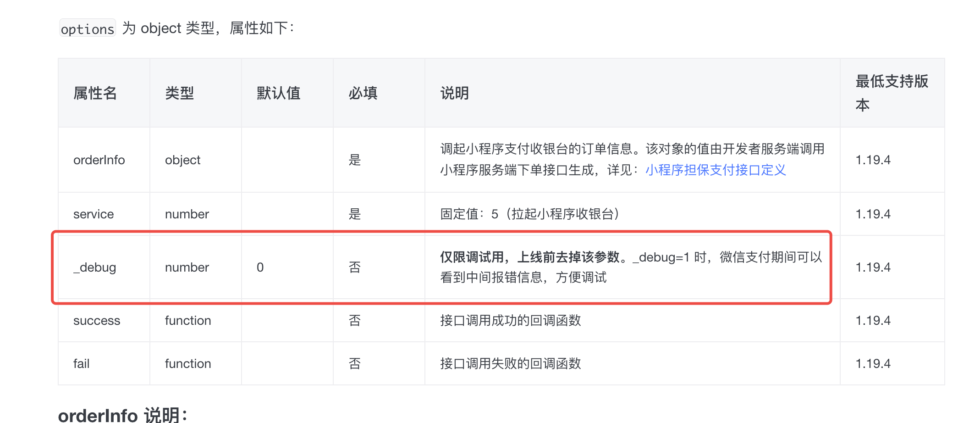The height and width of the screenshot is (423, 980).
Task: Click the 接口调用成功的回调函数 description
Action: click(x=510, y=321)
